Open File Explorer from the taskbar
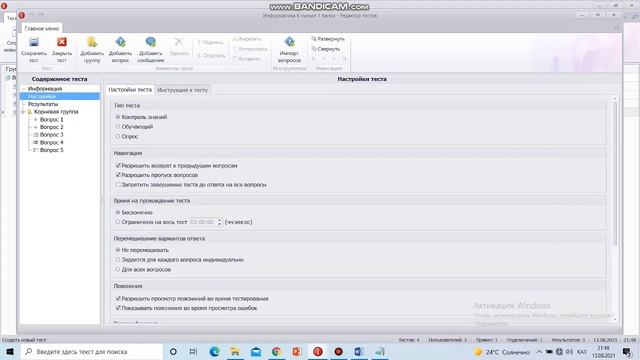 [235, 351]
